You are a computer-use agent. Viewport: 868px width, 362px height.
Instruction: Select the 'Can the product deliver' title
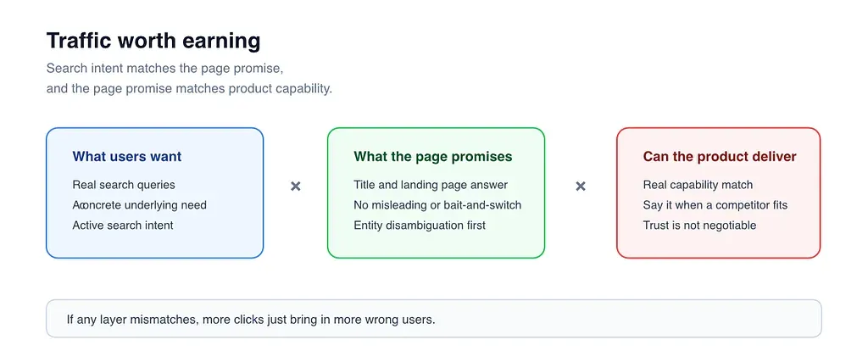[x=720, y=157]
